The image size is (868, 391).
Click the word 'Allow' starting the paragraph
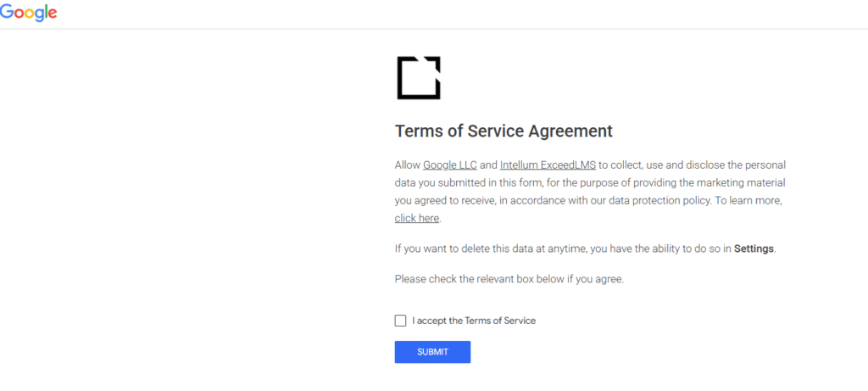pyautogui.click(x=408, y=165)
